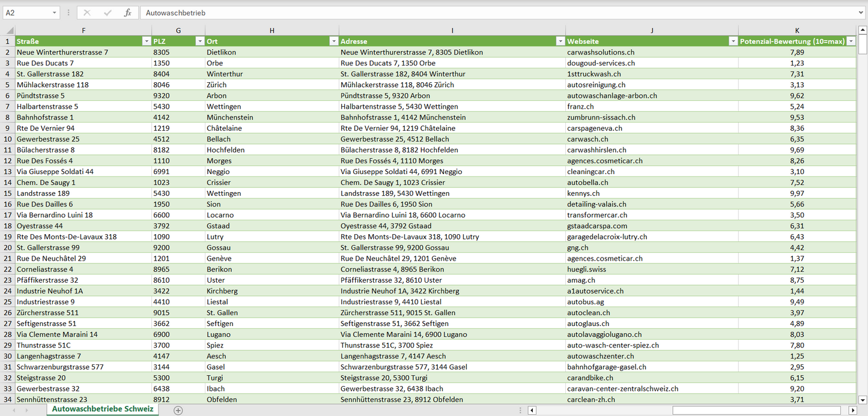Expand the formula bar with the chevron
The height and width of the screenshot is (416, 868).
tap(861, 13)
